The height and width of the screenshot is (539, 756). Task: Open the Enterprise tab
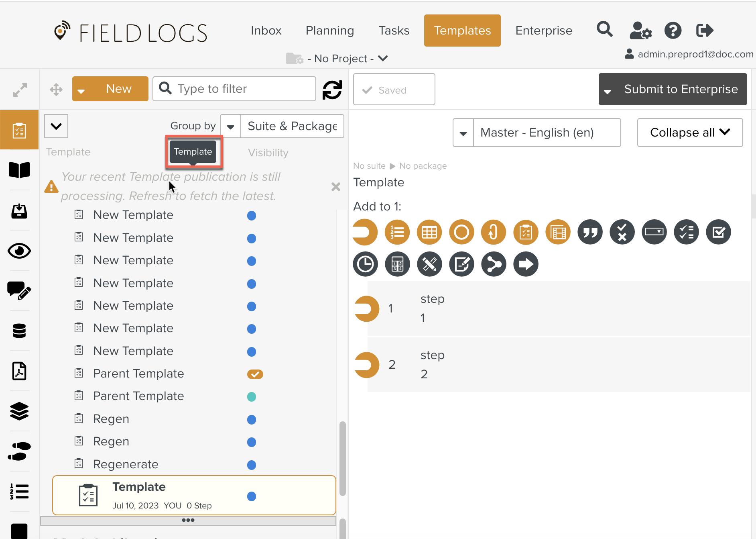[543, 31]
